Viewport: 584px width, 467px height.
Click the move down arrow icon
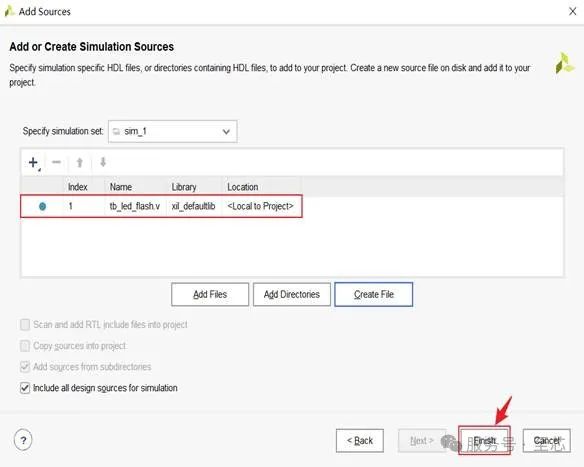[103, 162]
